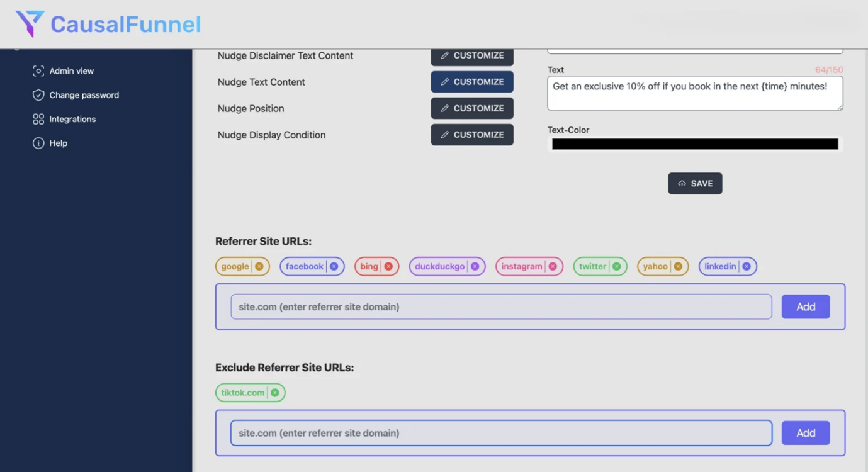This screenshot has height=472, width=868.
Task: Click the 'Nudge Position' label
Action: (251, 108)
